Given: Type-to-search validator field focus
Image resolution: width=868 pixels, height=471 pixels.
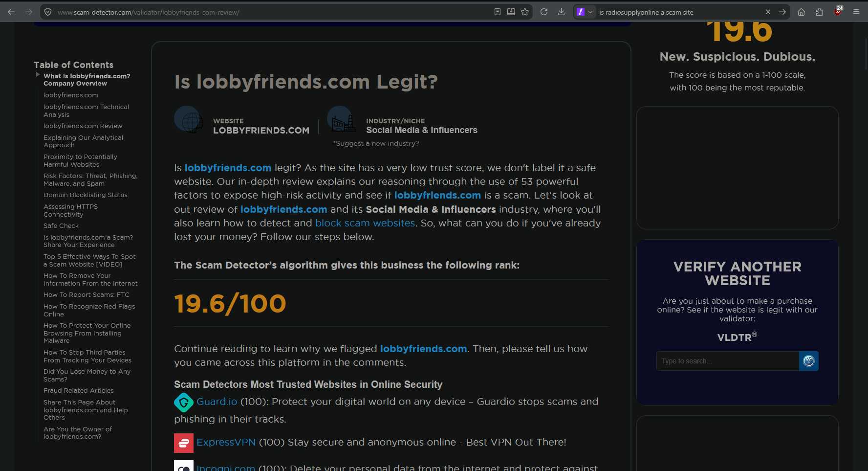Looking at the screenshot, I should tap(728, 361).
